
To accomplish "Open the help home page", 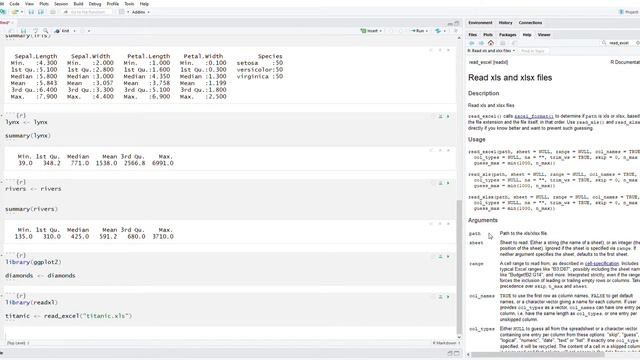I will tap(491, 43).
